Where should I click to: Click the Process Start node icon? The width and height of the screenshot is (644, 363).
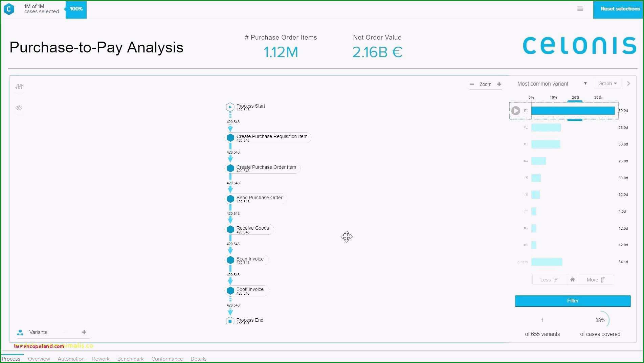coord(230,107)
